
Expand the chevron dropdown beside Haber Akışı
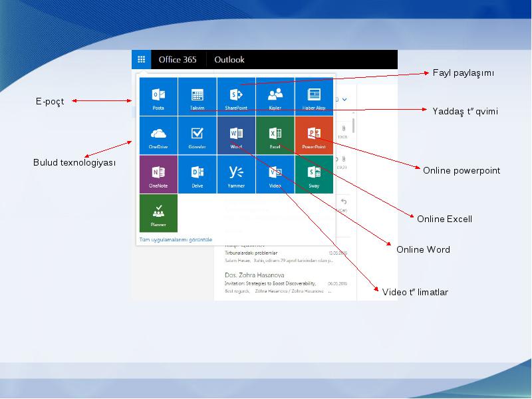click(344, 99)
